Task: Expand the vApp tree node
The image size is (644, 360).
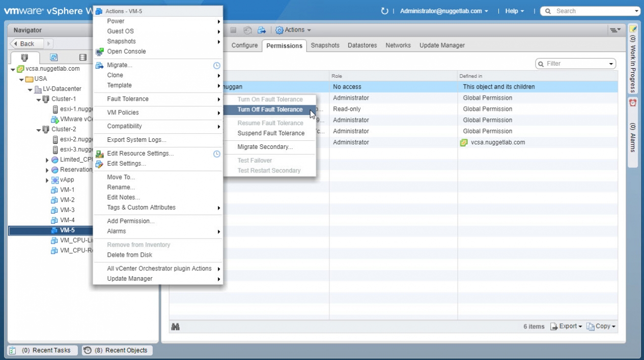Action: (x=47, y=180)
